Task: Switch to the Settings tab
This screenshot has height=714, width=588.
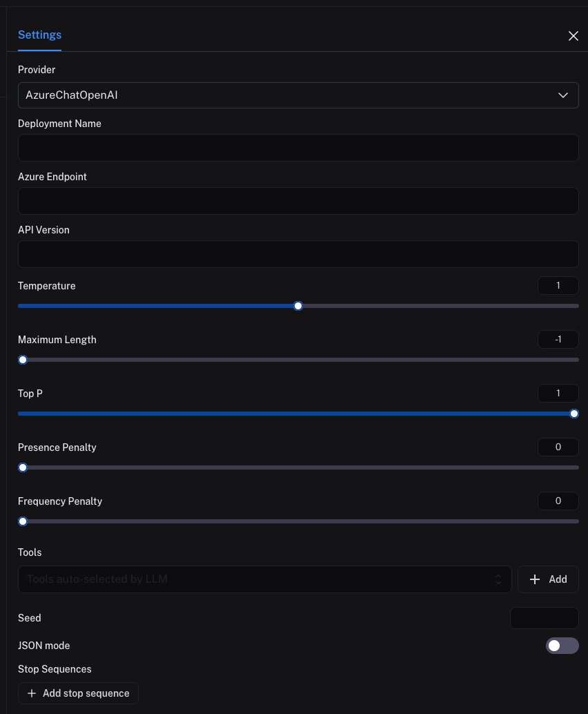Action: [39, 35]
